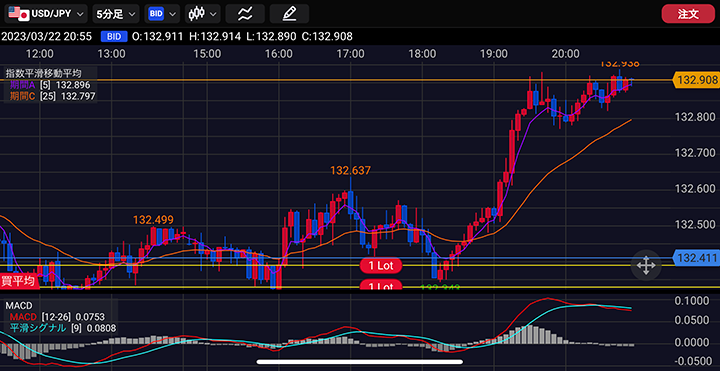Tap the 2023/03/22 20:55 timestamp
720x371 pixels.
[x=47, y=37]
